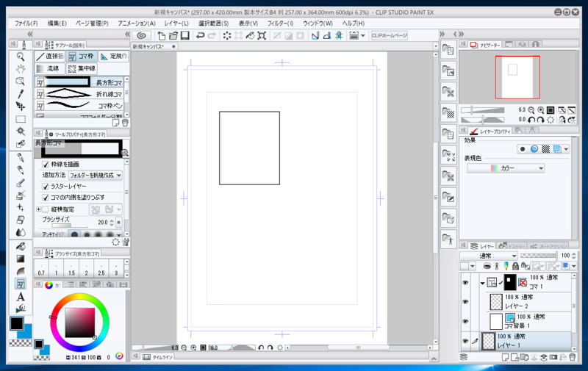Viewport: 588px width, 371px height.
Task: Select the Frame border tool in toolbox
Action: (x=21, y=284)
